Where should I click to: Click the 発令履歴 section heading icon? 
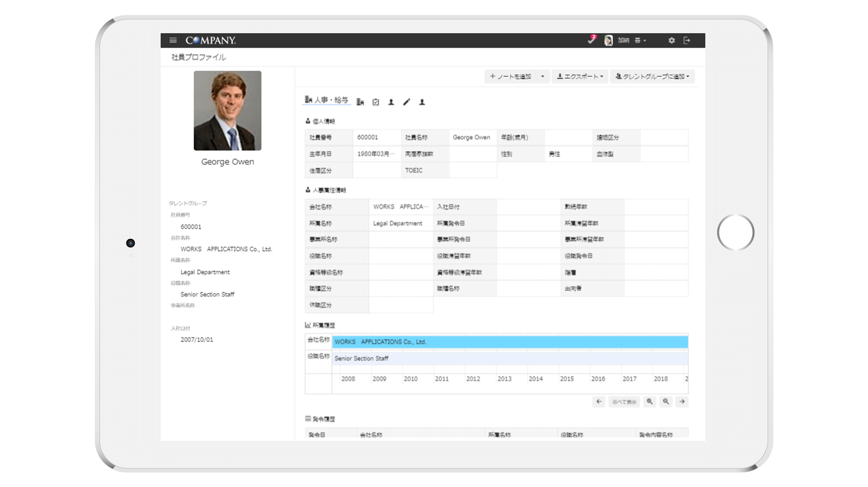tap(308, 419)
